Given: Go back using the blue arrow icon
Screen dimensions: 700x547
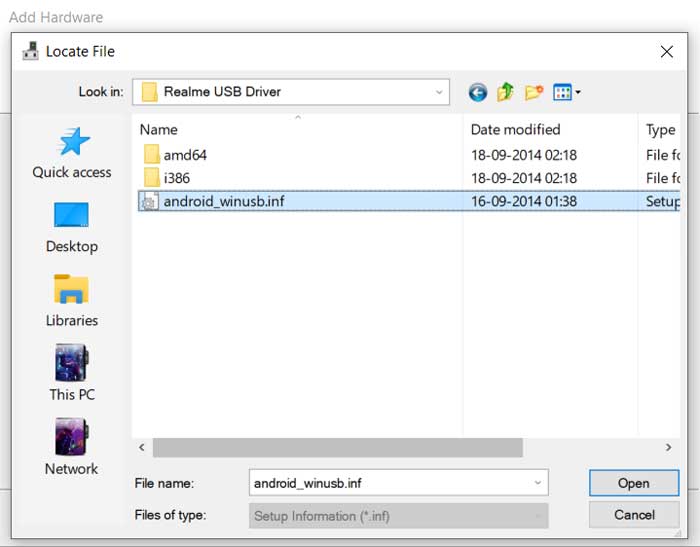Looking at the screenshot, I should click(478, 92).
